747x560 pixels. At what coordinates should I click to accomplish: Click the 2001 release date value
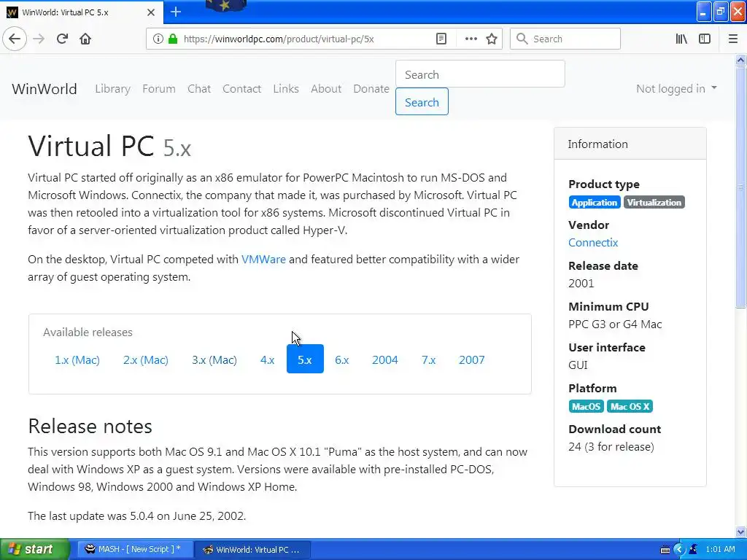point(581,284)
